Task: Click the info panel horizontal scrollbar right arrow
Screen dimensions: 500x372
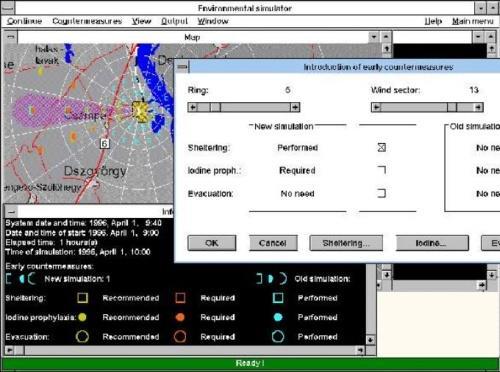Action: pos(360,350)
